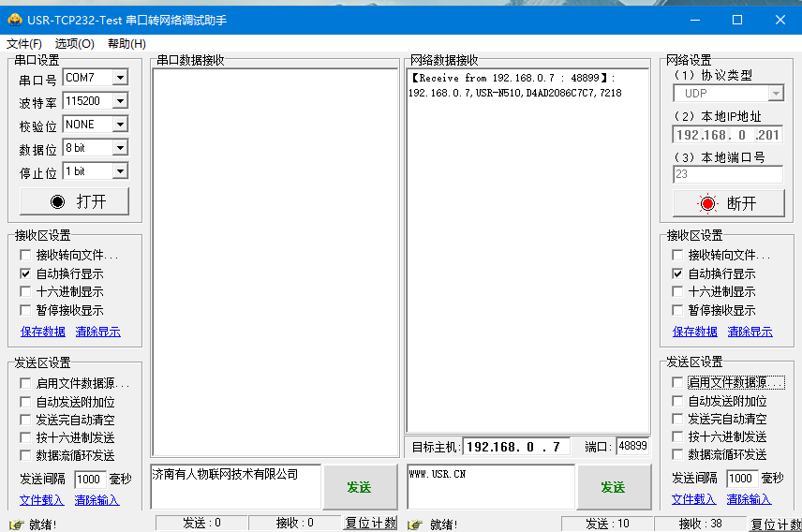Toggle network 自动发送附加位 checkbox
This screenshot has height=532, width=802.
[x=677, y=401]
